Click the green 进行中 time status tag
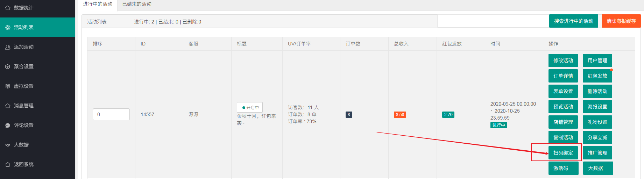Screen dimensions: 644x179 (x=499, y=125)
